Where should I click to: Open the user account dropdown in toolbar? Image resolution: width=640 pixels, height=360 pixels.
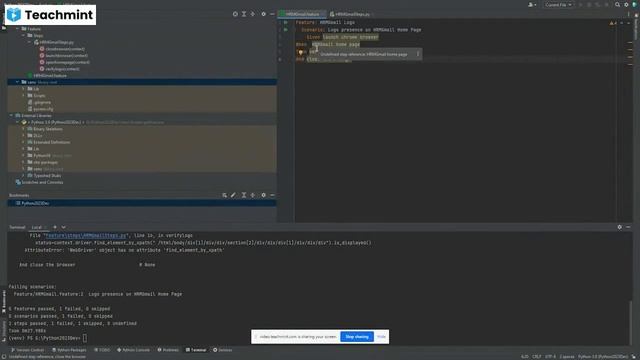tap(532, 4)
